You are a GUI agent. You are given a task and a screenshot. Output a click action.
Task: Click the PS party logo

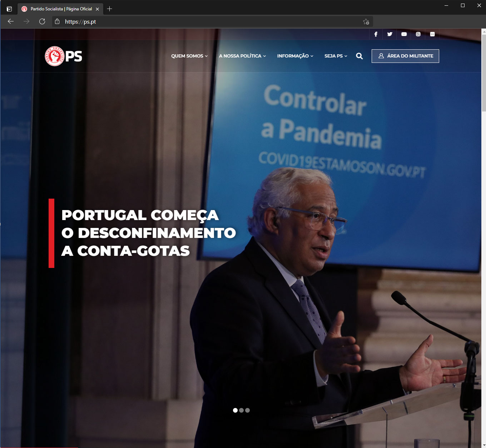[x=64, y=56]
